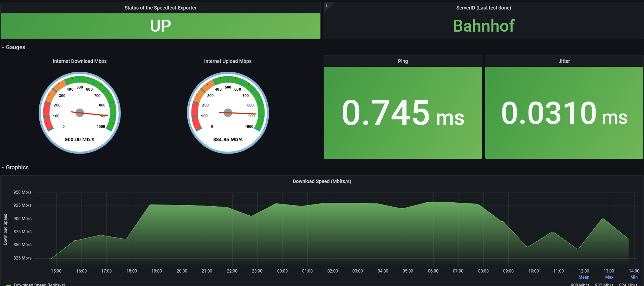
Task: Open the ServerID (Last test done) panel title menu
Action: tap(483, 8)
